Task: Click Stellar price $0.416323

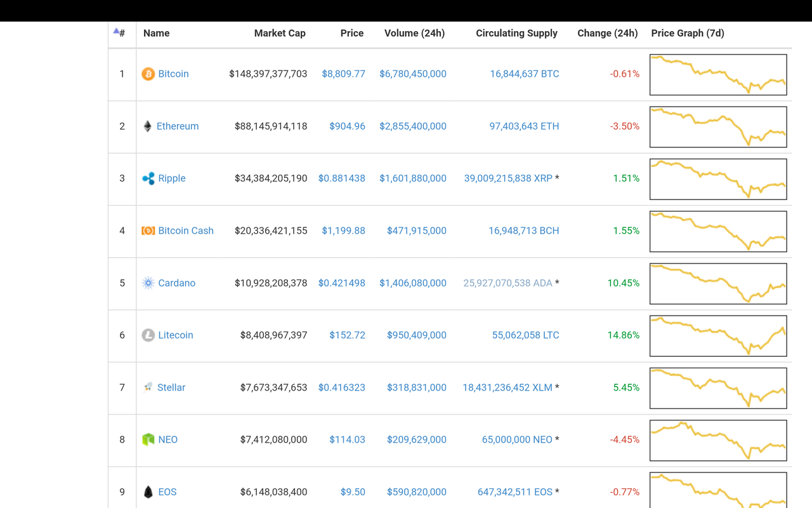Action: point(342,387)
